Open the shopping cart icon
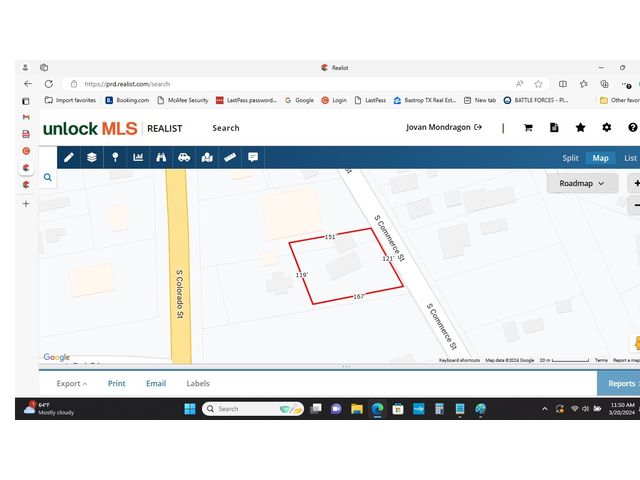Image resolution: width=640 pixels, height=480 pixels. (x=528, y=128)
